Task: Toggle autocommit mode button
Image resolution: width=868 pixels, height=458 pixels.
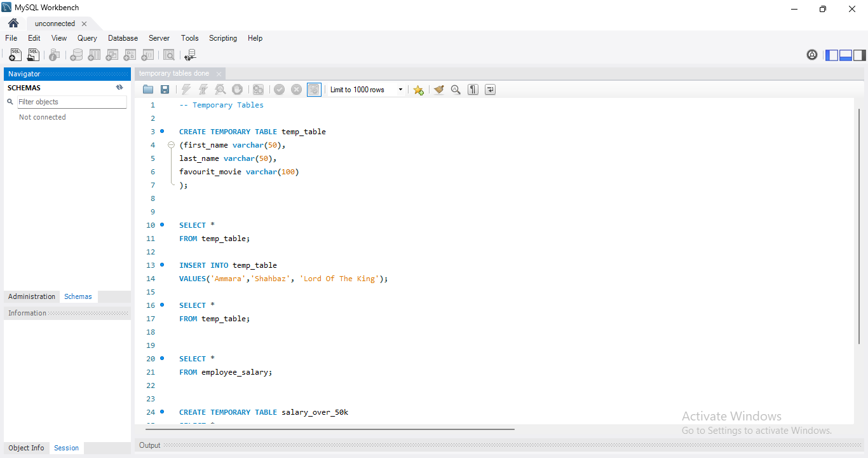Action: click(x=314, y=90)
